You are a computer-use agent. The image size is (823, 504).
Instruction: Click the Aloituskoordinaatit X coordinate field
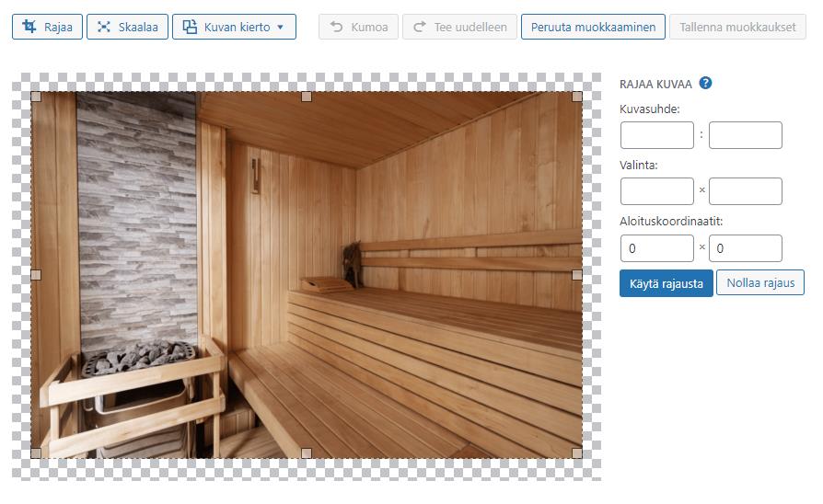656,248
